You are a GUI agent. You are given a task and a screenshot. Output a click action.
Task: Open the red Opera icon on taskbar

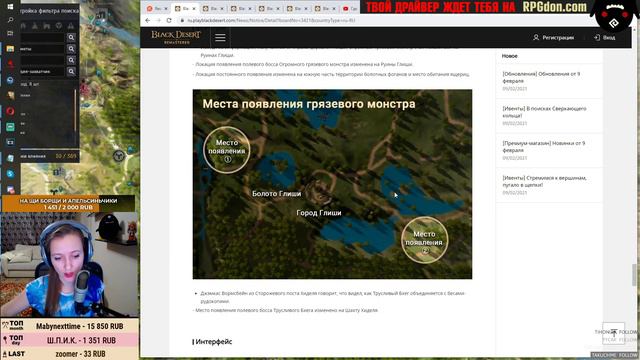tap(11, 111)
